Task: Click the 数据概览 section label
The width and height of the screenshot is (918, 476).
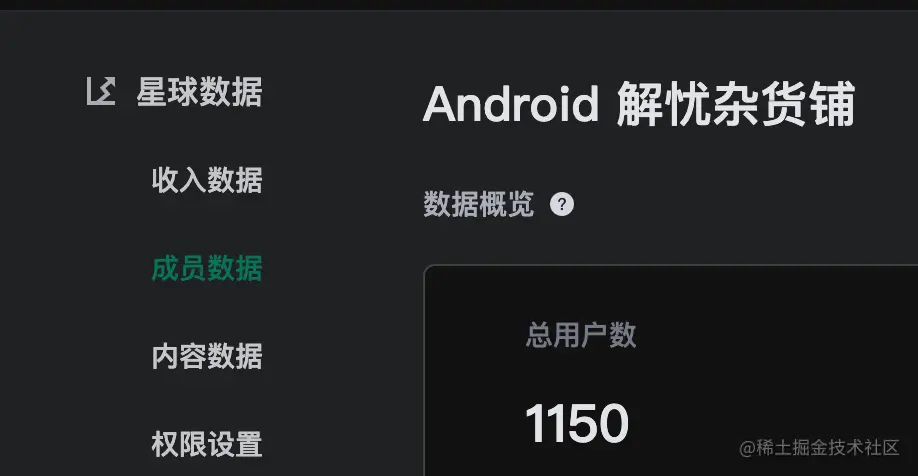Action: point(478,204)
